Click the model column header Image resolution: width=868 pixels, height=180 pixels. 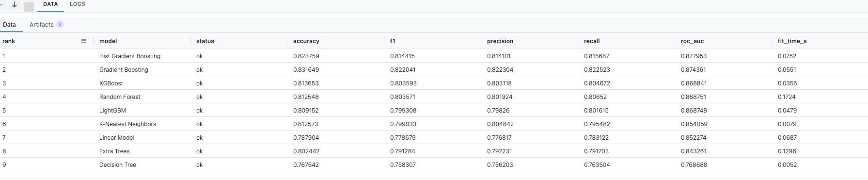[108, 41]
